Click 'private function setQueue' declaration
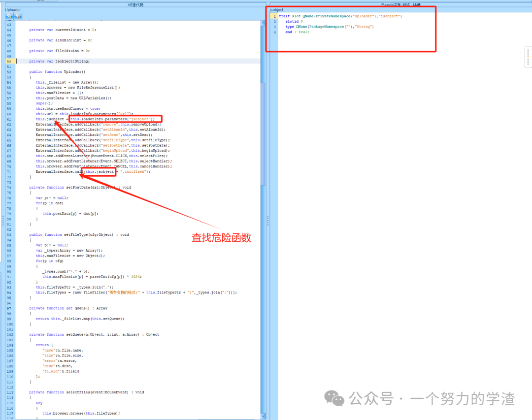This screenshot has width=532, height=420. 94,334
